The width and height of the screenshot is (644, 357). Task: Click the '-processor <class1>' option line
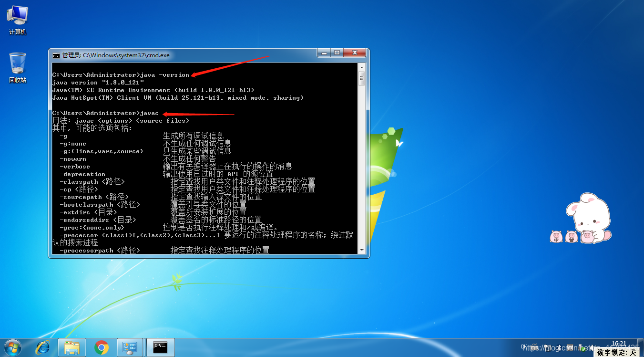pos(206,235)
